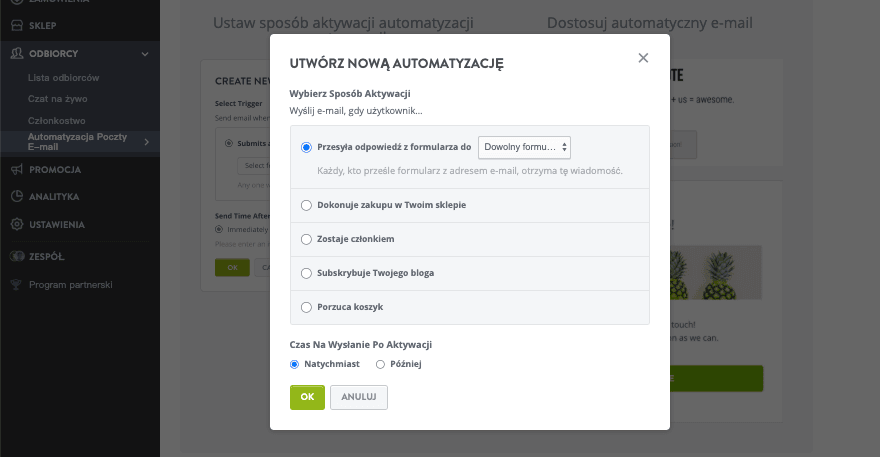
Task: Click the Zespół team icon
Action: click(16, 256)
